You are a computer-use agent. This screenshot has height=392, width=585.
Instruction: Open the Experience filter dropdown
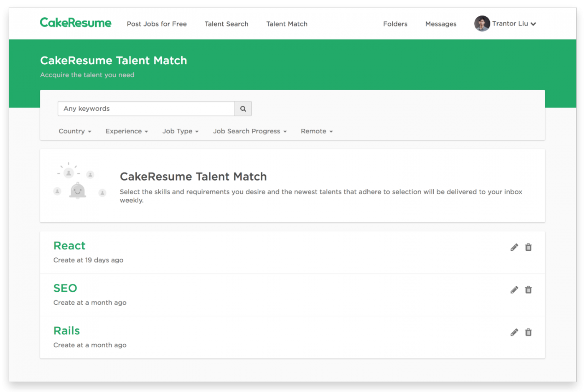tap(127, 131)
